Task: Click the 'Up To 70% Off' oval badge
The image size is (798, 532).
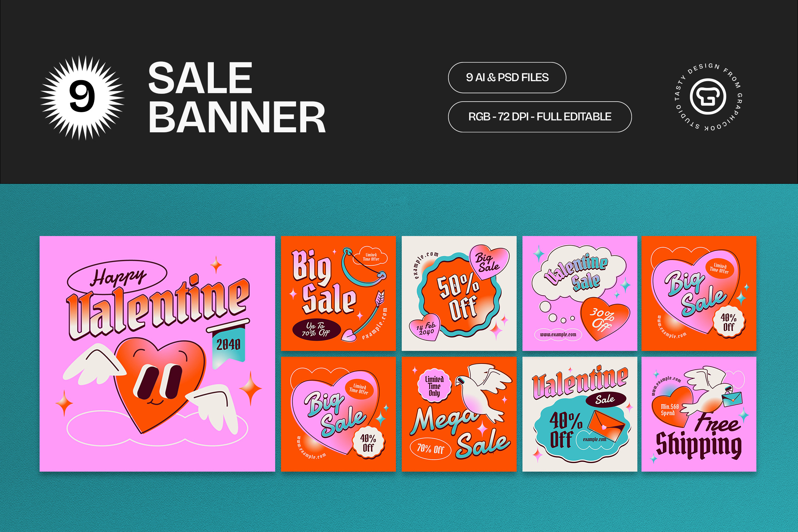Action: (316, 329)
